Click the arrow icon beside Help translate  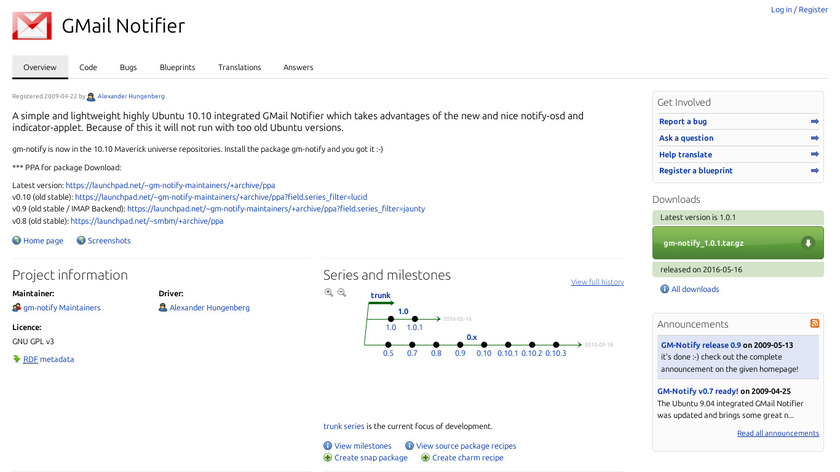click(x=814, y=154)
